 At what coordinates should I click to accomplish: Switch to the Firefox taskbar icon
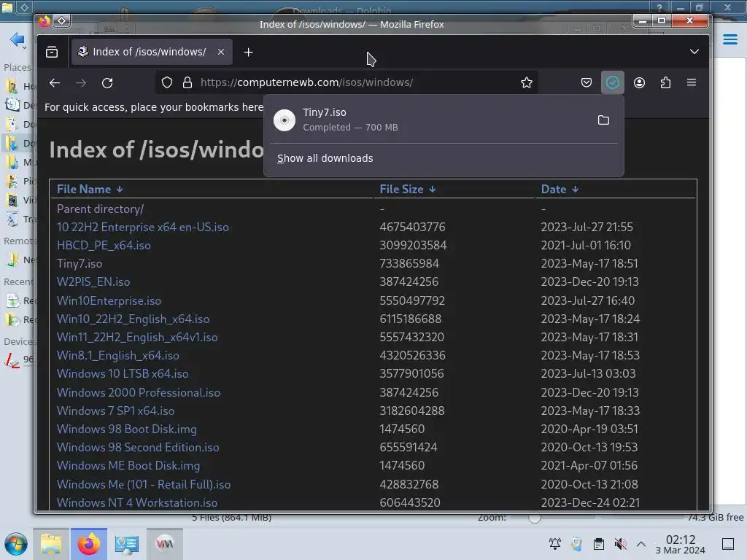[x=89, y=544]
